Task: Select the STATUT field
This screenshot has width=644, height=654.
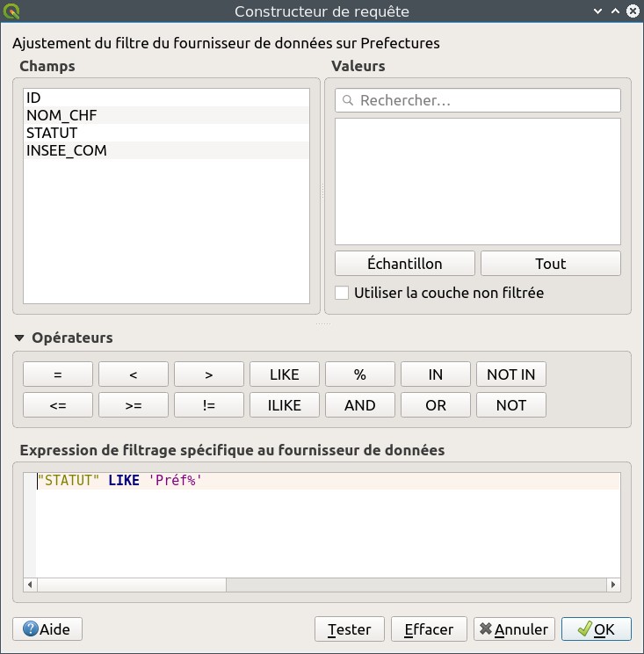Action: tap(166, 133)
